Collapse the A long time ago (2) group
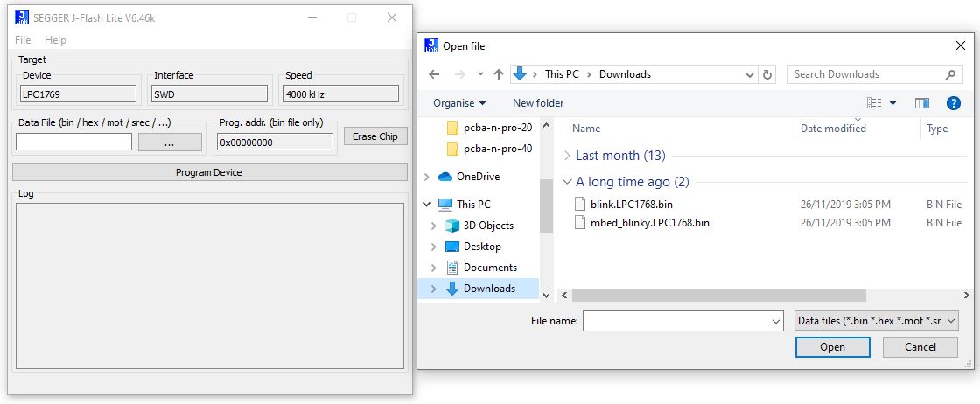 pyautogui.click(x=567, y=182)
